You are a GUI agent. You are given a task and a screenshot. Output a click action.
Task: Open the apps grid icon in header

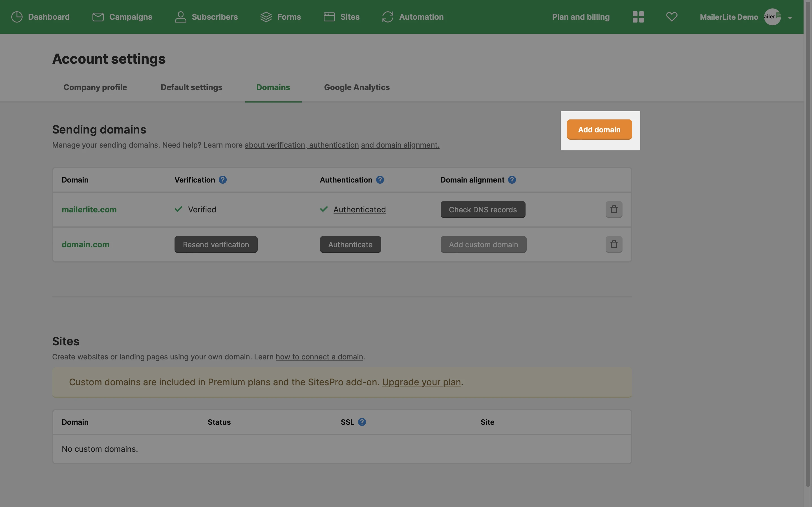click(x=638, y=17)
